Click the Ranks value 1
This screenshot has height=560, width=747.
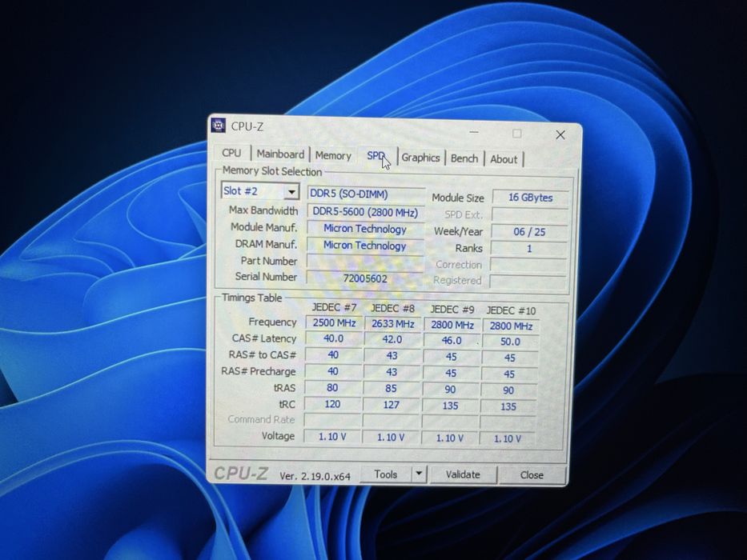click(528, 249)
